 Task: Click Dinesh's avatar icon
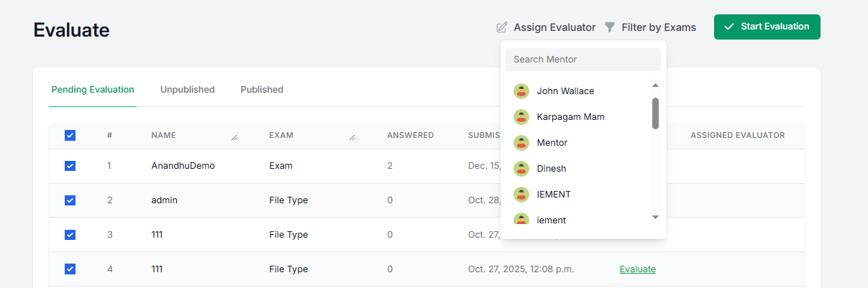pos(521,169)
